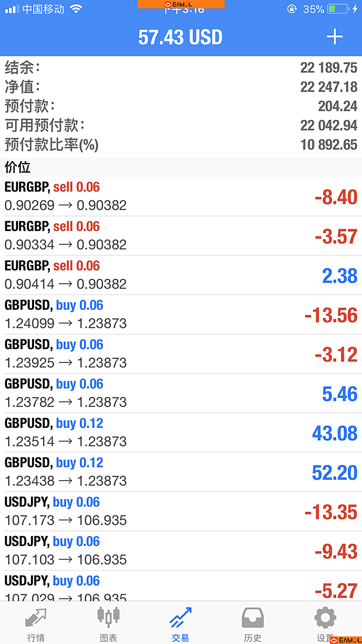362x644 pixels.
Task: Tap the 价位 section header
Action: [x=181, y=167]
